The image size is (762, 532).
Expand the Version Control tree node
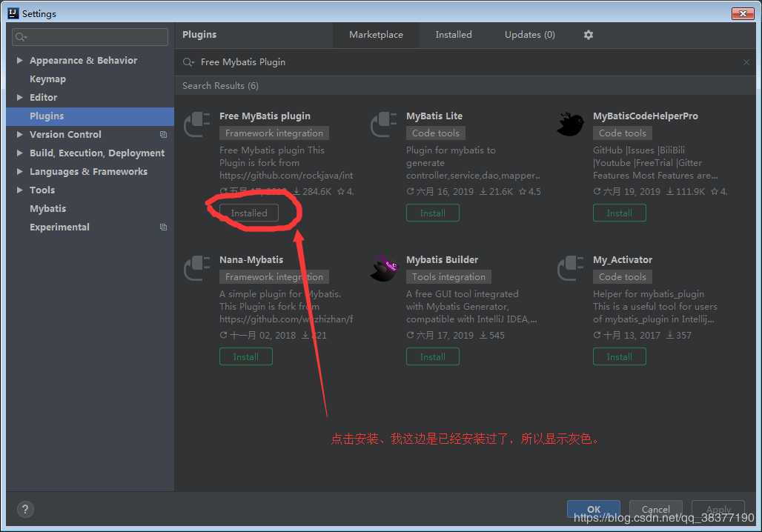tap(19, 134)
